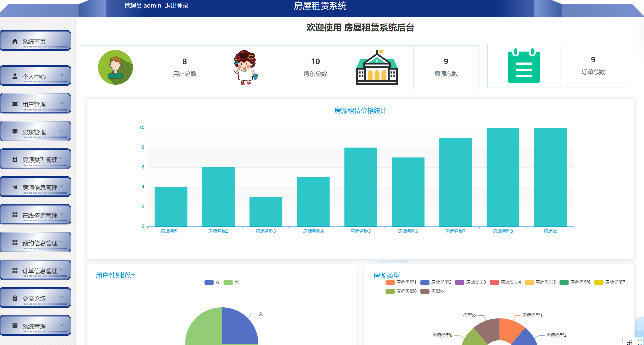Click the 房源名称5 bar in price chart
This screenshot has width=644, height=345.
(361, 187)
